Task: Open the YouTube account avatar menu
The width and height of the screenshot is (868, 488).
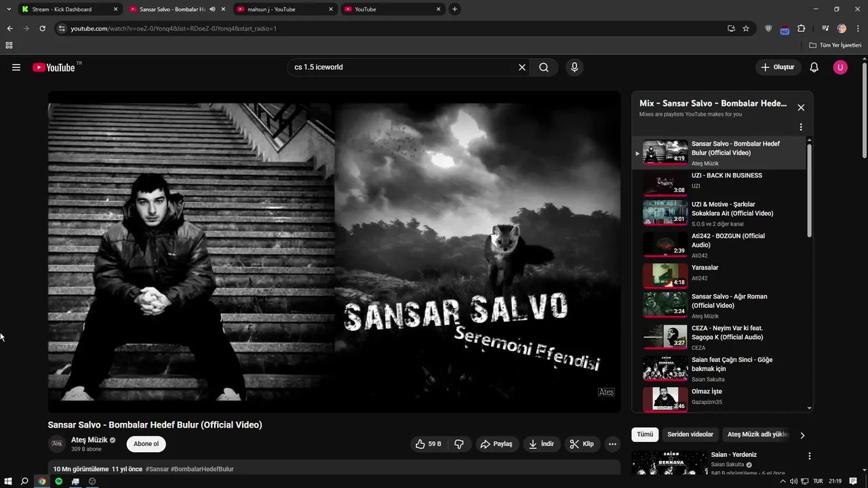Action: (x=840, y=67)
